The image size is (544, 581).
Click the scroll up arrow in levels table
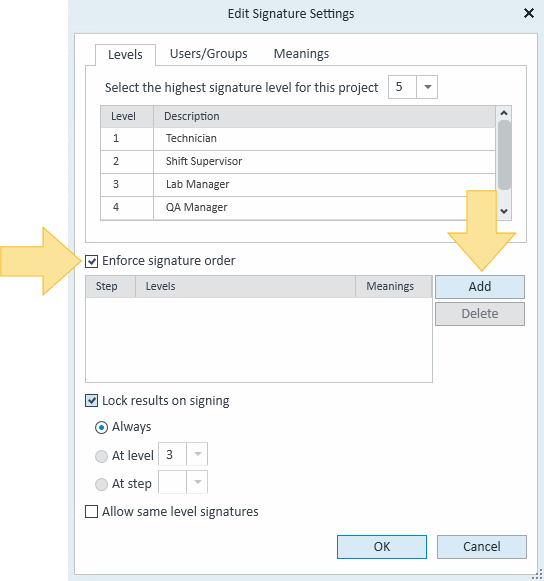point(504,113)
